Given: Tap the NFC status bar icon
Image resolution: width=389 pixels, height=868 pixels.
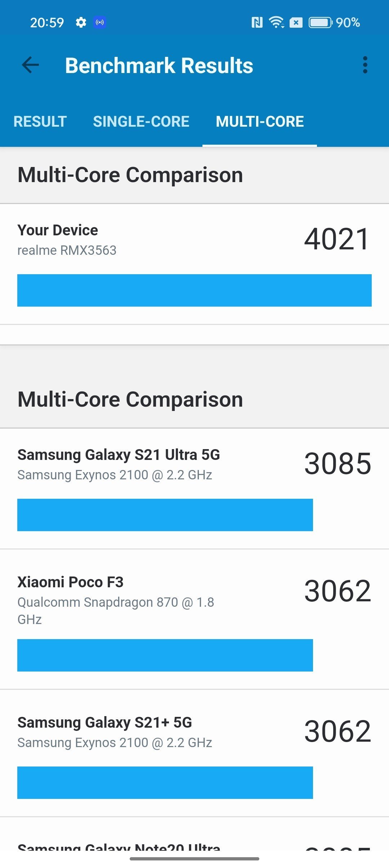Looking at the screenshot, I should tap(257, 23).
